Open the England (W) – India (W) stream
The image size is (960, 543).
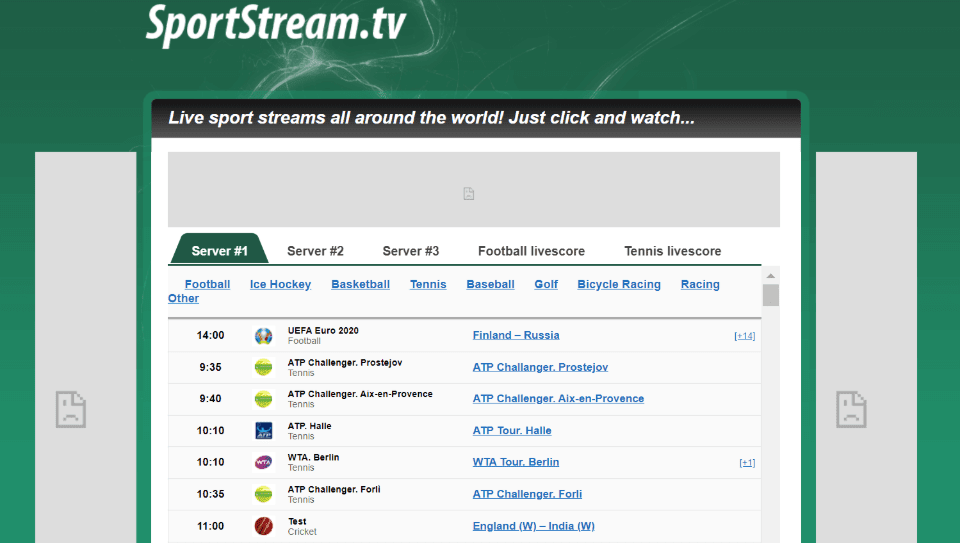[x=533, y=525]
